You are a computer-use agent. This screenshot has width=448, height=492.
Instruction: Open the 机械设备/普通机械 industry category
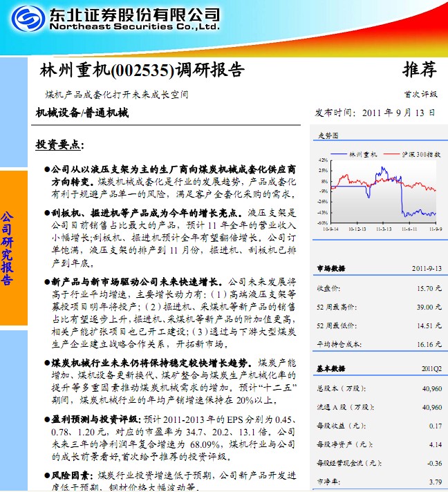(x=82, y=113)
